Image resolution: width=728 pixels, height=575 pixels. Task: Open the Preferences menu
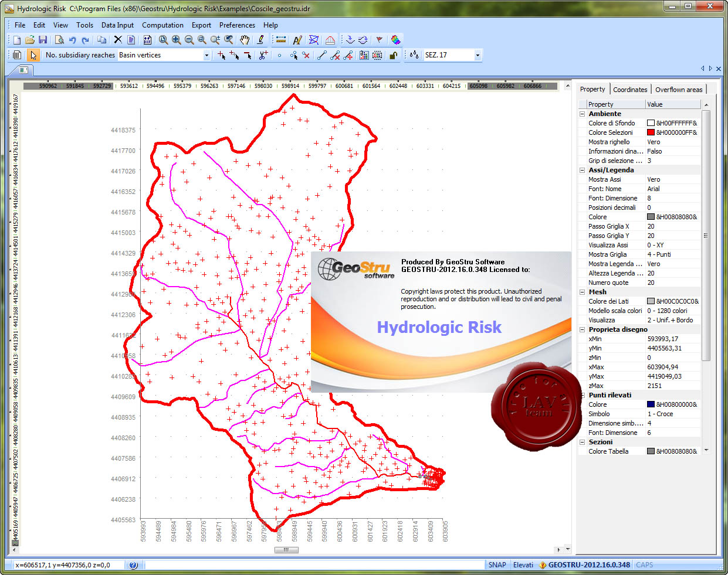[x=237, y=25]
